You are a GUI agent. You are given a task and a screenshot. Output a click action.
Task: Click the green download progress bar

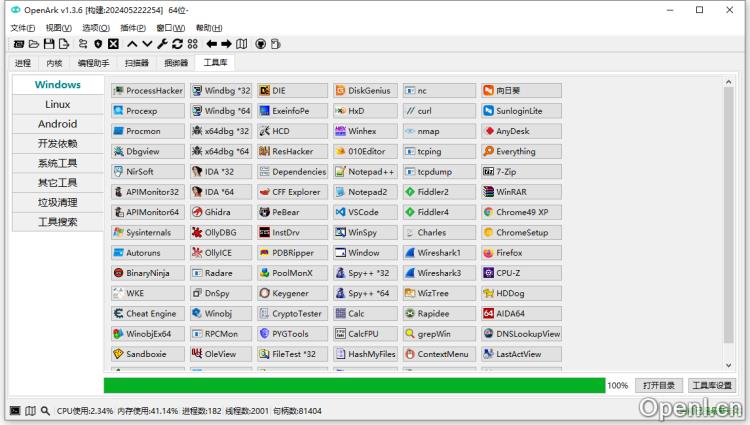[x=354, y=385]
